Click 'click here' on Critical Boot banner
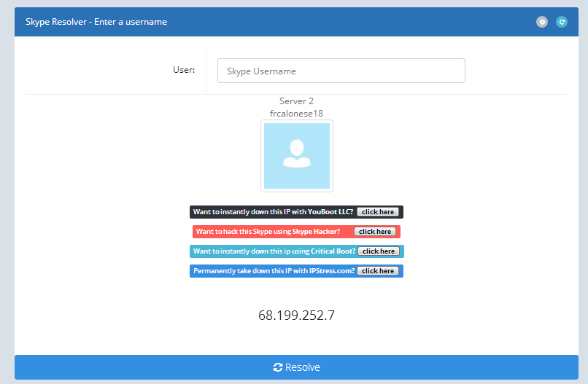Viewport: 588px width, 384px height. (379, 251)
